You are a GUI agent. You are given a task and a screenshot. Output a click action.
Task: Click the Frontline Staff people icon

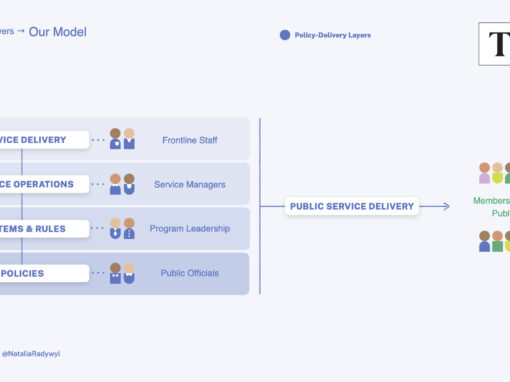[122, 139]
